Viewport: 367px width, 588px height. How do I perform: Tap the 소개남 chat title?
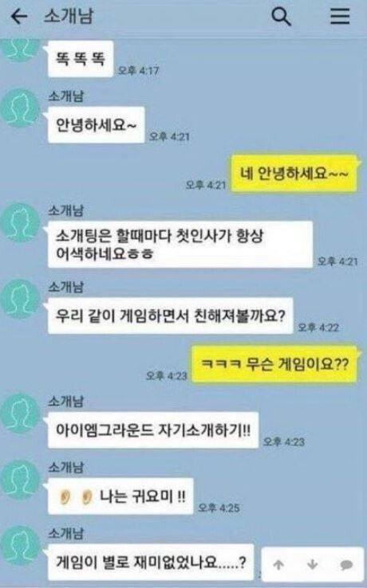click(x=69, y=17)
